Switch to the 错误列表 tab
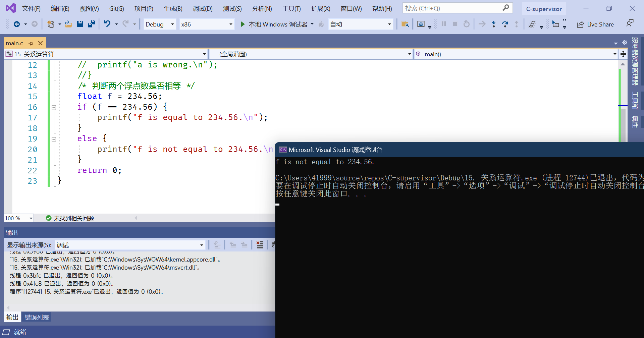 click(x=37, y=317)
